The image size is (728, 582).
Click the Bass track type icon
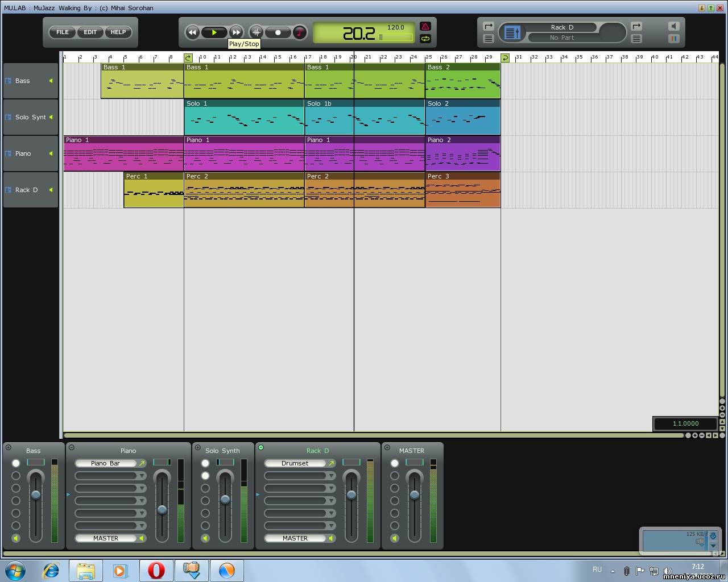8,81
